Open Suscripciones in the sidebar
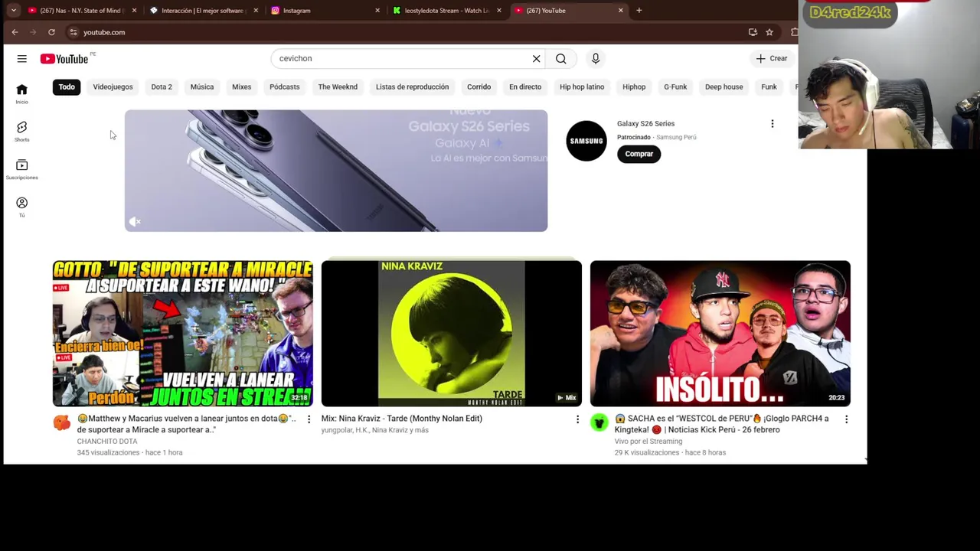 (x=21, y=169)
